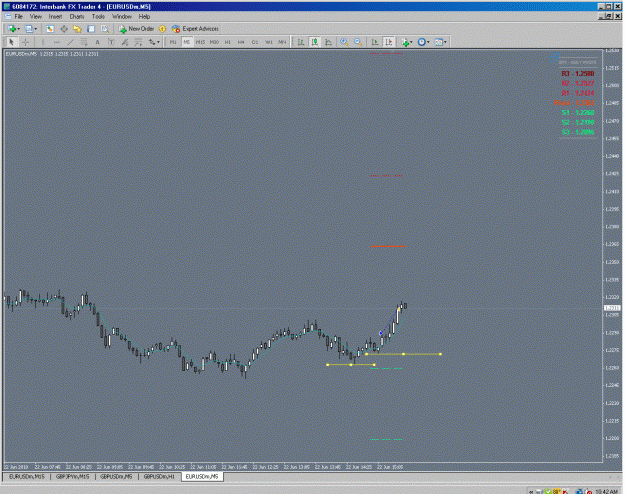Set timeframe to M1
The width and height of the screenshot is (625, 494).
(x=173, y=42)
